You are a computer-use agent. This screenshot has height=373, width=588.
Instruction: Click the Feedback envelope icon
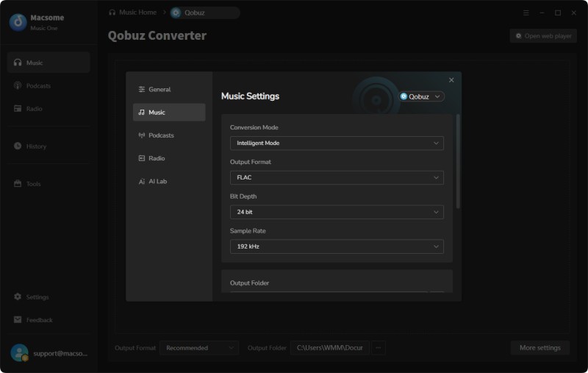pyautogui.click(x=18, y=319)
